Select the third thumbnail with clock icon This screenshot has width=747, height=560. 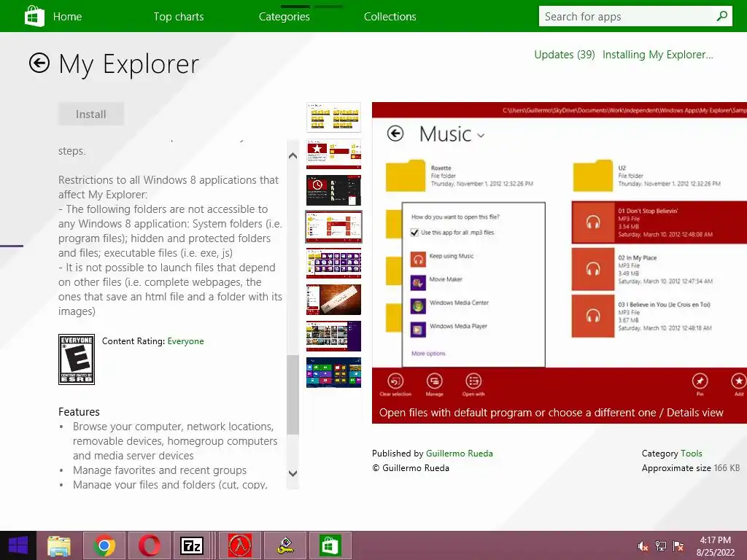[x=333, y=190]
